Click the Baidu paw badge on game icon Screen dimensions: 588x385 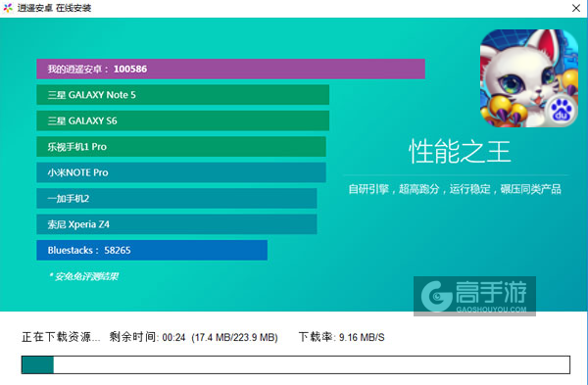coord(561,111)
